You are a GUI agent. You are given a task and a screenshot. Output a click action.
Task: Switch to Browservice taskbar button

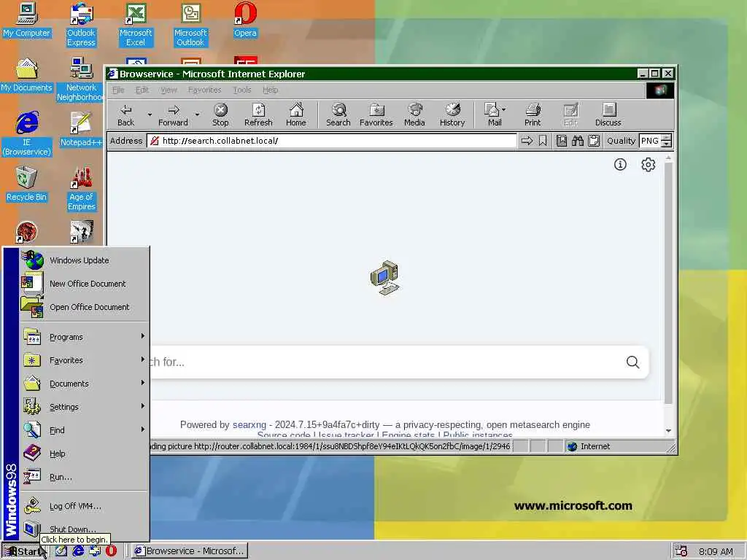click(x=190, y=551)
